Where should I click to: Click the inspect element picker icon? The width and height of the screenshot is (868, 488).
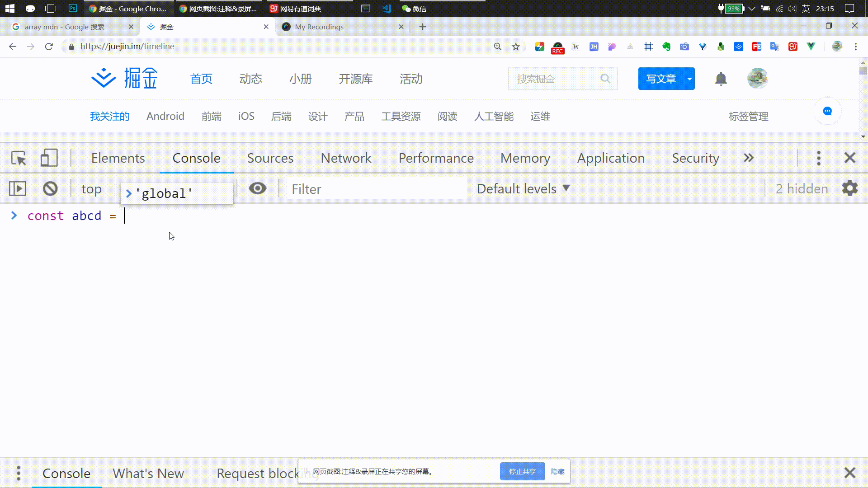click(19, 158)
